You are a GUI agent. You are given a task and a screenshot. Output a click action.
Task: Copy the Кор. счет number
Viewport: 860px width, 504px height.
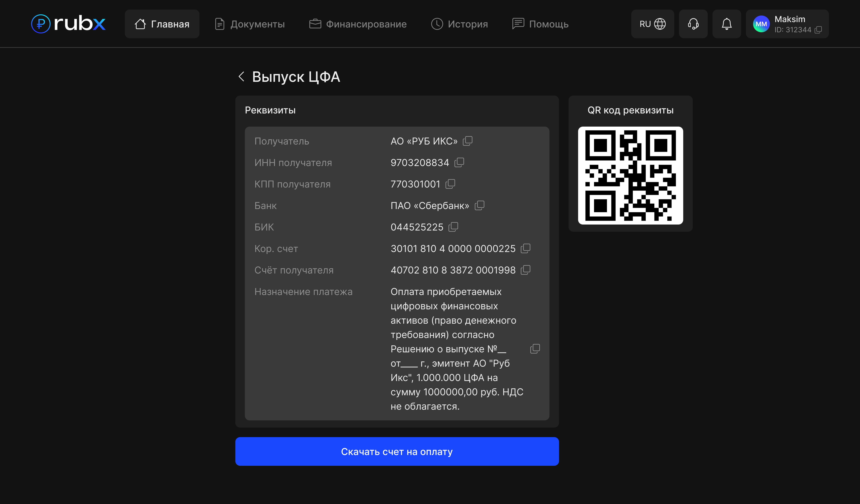525,248
